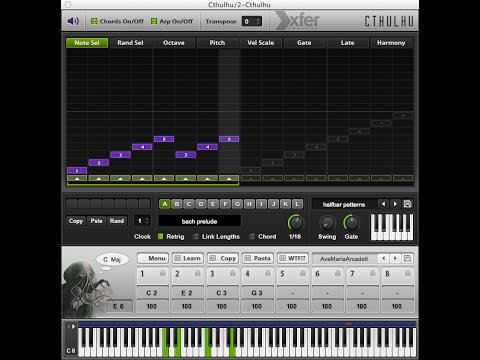480x360 pixels.
Task: Click the G 3 note field
Action: click(x=257, y=293)
